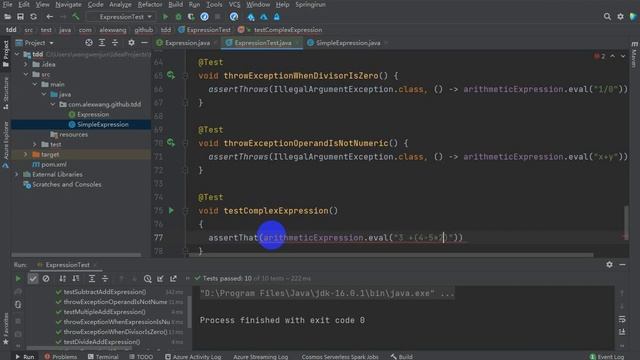The image size is (640, 360).
Task: Select testDivideAddExpression() result
Action: point(102,342)
